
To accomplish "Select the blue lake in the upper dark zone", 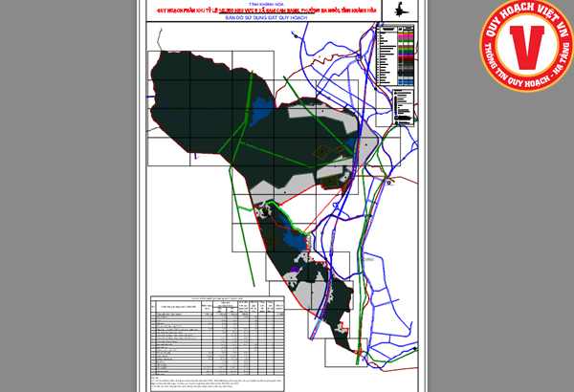I will point(262,111).
